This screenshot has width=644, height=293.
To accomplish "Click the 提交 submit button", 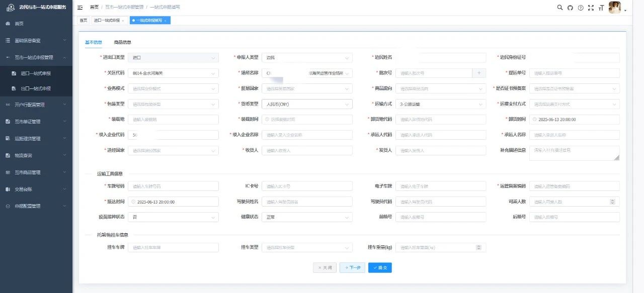I will point(380,267).
